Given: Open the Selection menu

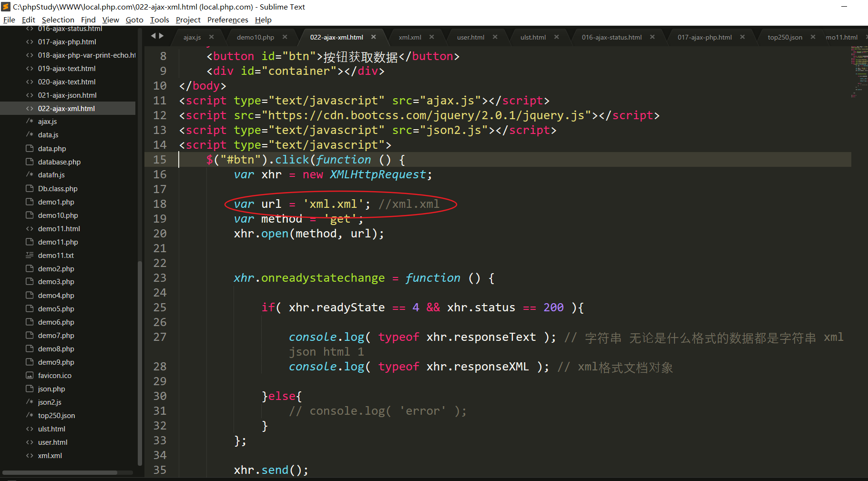Looking at the screenshot, I should [x=58, y=20].
